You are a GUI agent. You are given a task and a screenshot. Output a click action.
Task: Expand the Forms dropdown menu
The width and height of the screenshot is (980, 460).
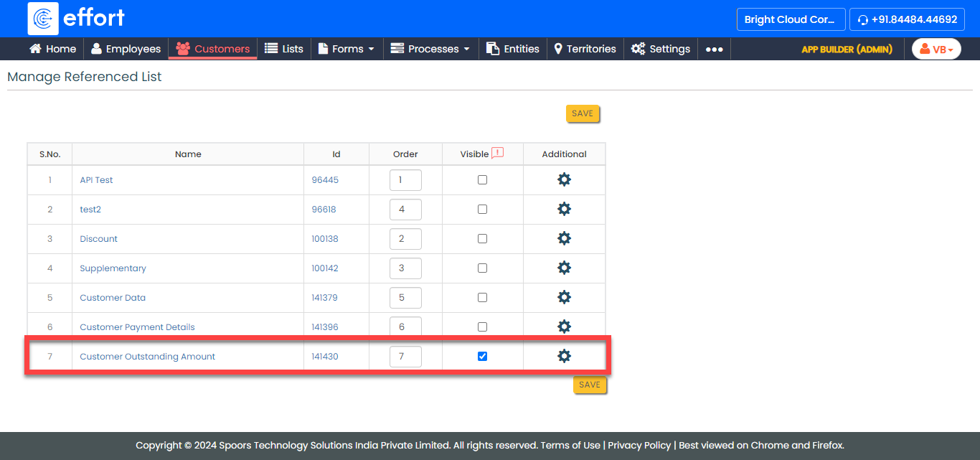[x=347, y=49]
